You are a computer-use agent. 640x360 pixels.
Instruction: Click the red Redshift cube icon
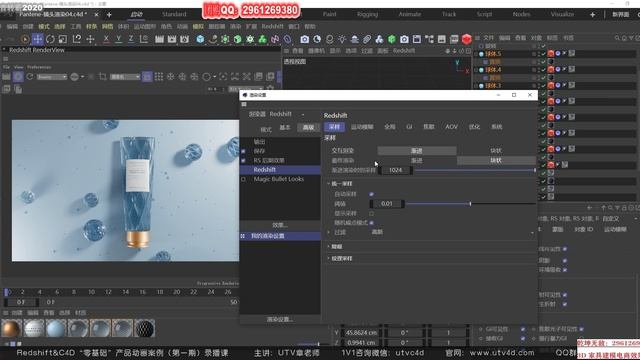click(467, 39)
